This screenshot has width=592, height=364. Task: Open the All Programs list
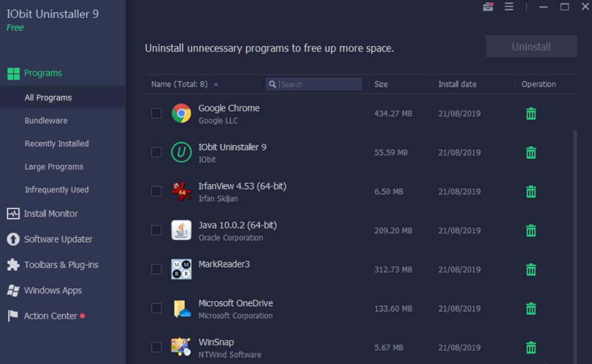click(48, 98)
